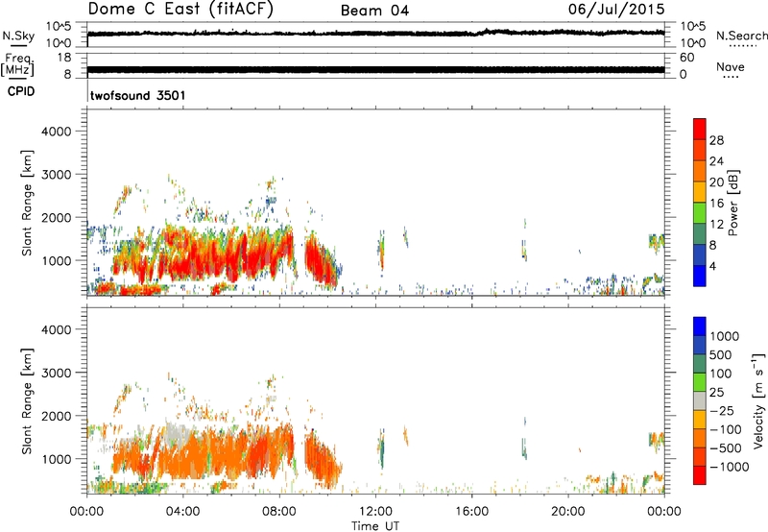This screenshot has height=532, width=768.
Task: Click the '3000' tick on the power panel
Action: [57, 175]
